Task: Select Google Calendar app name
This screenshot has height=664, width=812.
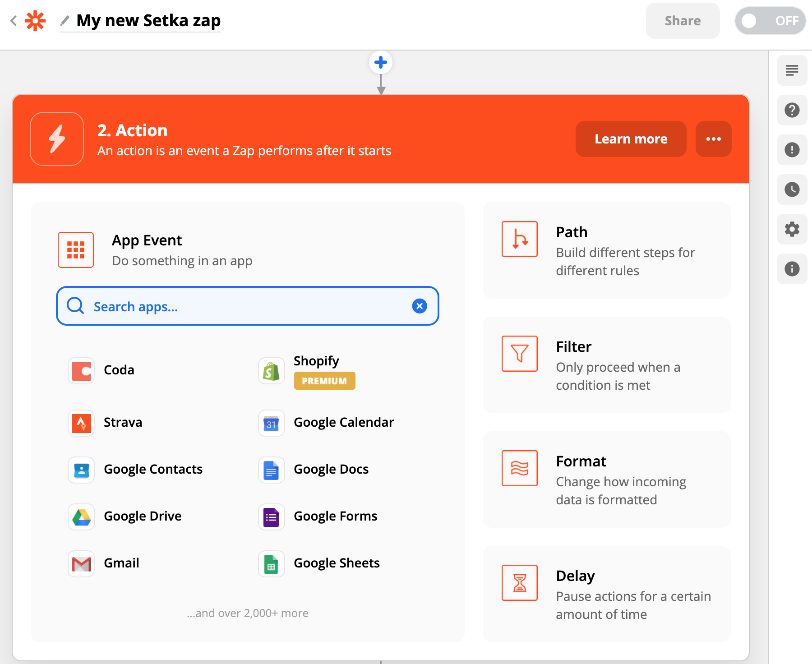Action: [344, 423]
